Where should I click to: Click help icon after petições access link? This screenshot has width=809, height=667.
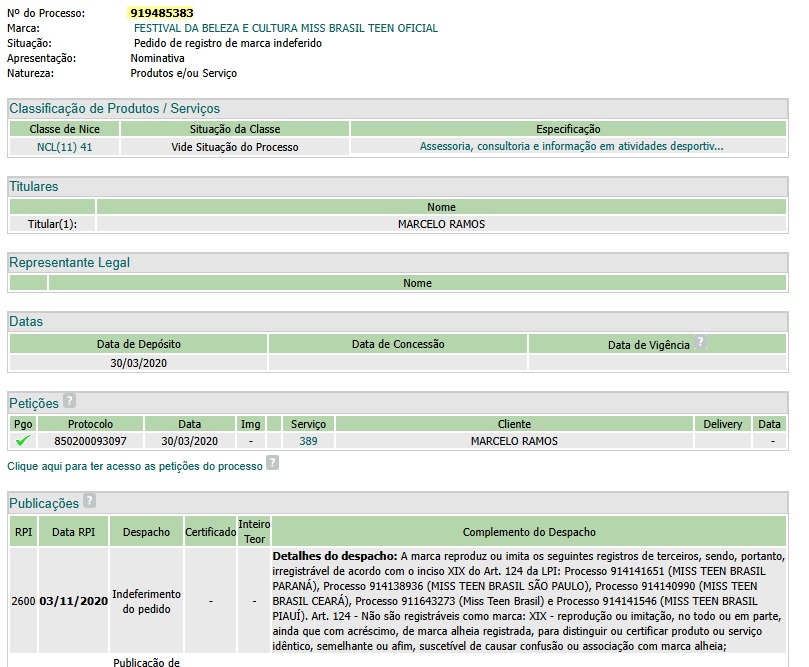tap(272, 463)
